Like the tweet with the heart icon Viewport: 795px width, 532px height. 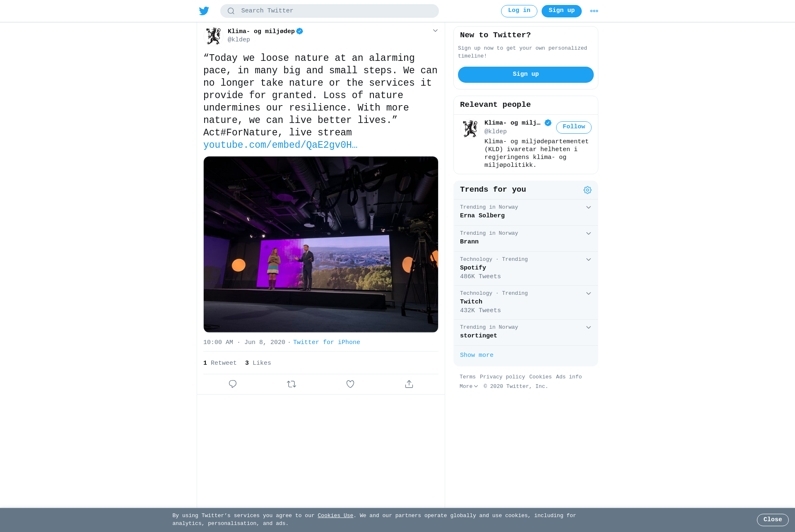(x=350, y=384)
